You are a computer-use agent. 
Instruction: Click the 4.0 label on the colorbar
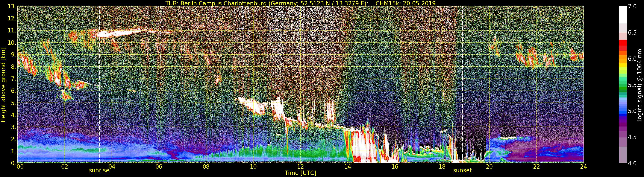(632, 163)
